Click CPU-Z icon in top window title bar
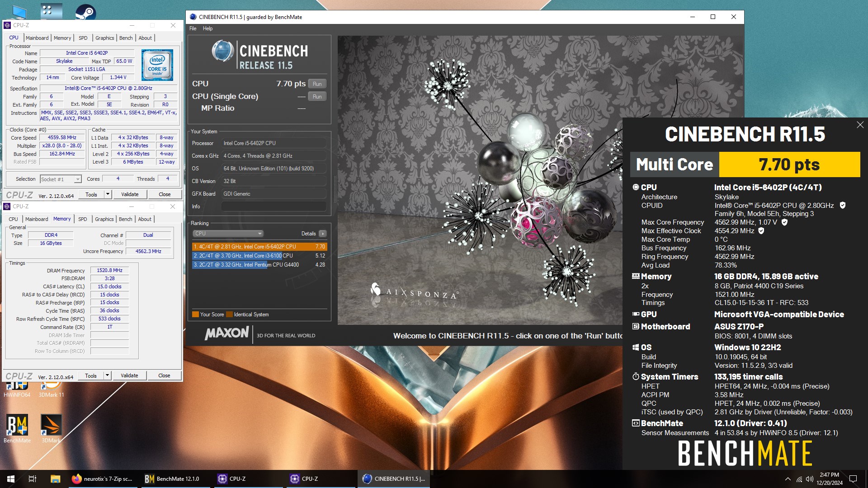This screenshot has width=868, height=488. 7,25
